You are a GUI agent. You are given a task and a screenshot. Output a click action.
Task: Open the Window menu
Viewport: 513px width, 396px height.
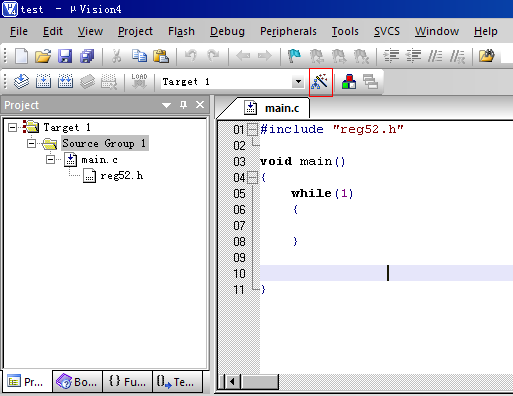pyautogui.click(x=437, y=31)
